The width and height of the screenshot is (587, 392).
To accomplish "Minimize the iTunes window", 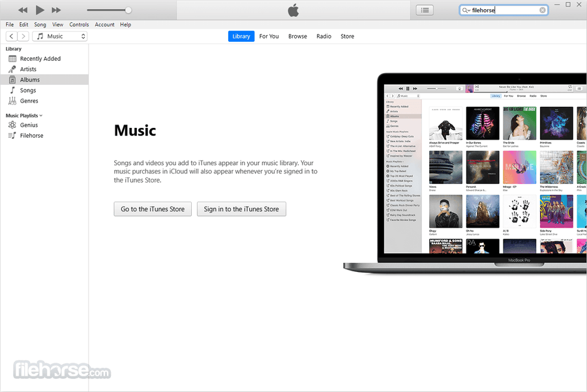I will point(557,5).
